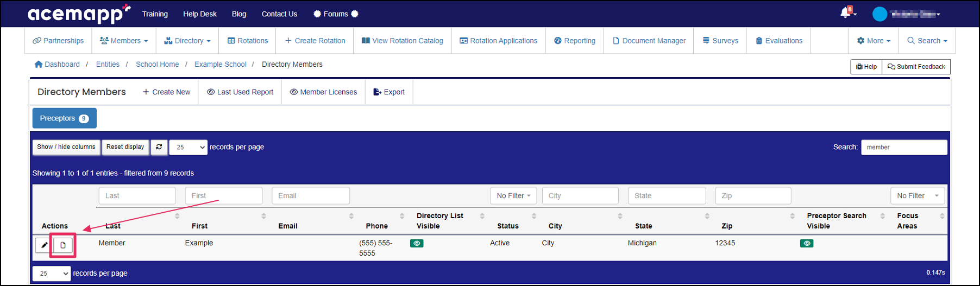Expand the Members dropdown menu

click(x=124, y=41)
